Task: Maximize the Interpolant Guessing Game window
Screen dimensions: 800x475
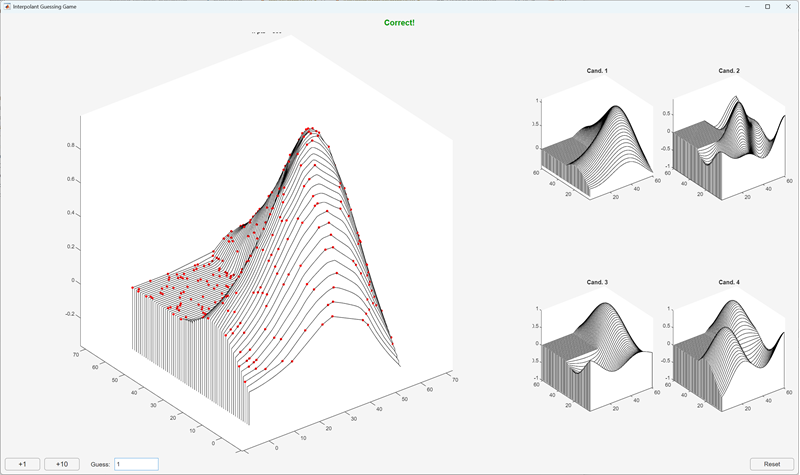Action: tap(768, 6)
